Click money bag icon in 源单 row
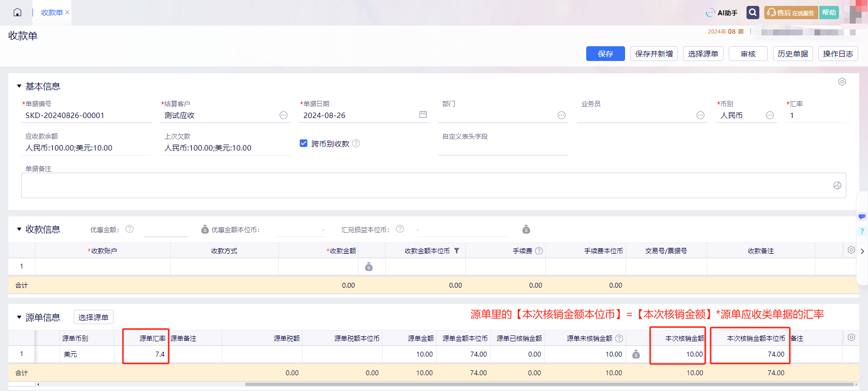This screenshot has width=868, height=391. pos(636,354)
